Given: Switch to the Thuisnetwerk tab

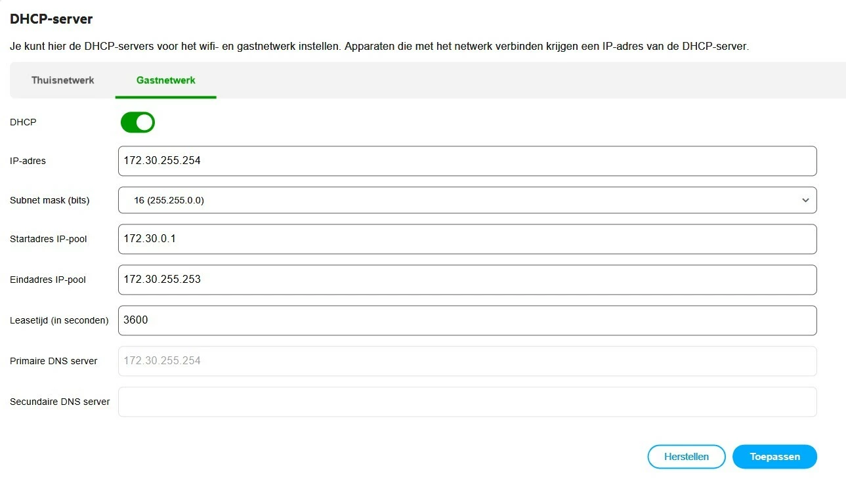Looking at the screenshot, I should [63, 80].
